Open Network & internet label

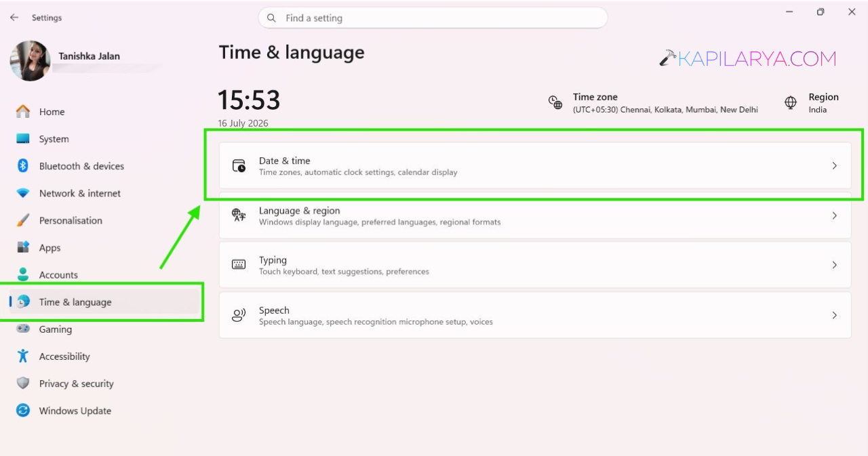coord(80,193)
